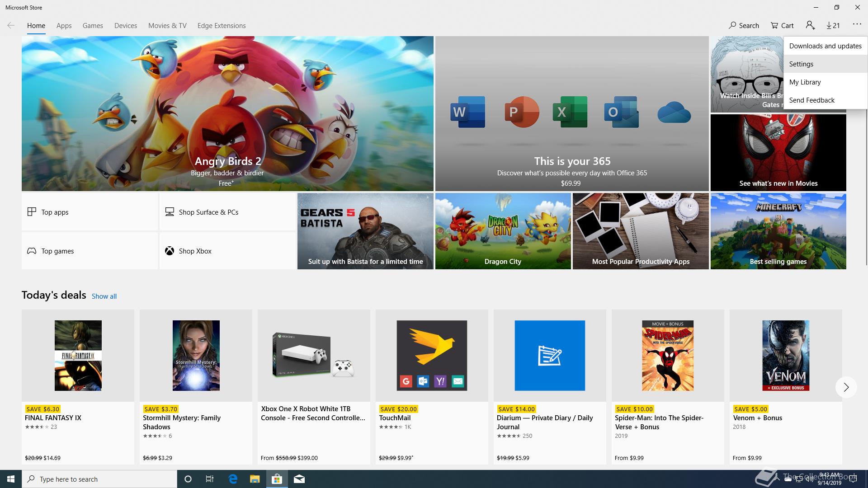Click the SAVE $20.00 badge on TouchMail
Viewport: 868px width, 488px height.
coord(398,409)
